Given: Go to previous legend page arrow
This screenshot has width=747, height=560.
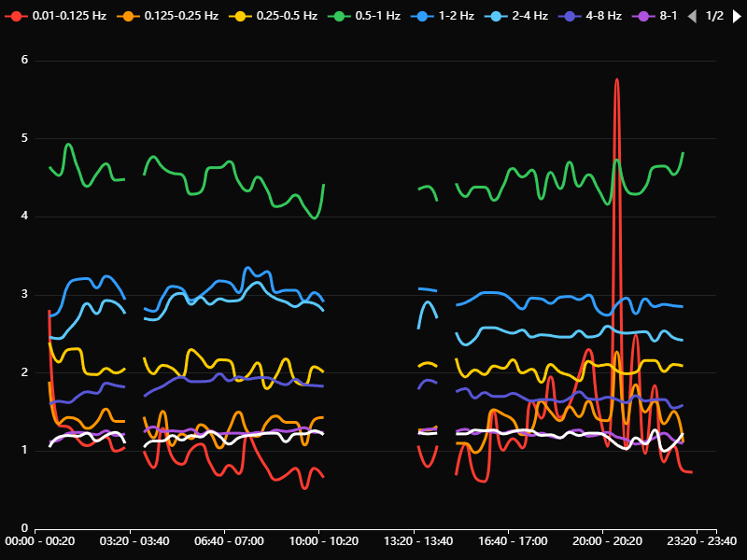Looking at the screenshot, I should point(692,17).
